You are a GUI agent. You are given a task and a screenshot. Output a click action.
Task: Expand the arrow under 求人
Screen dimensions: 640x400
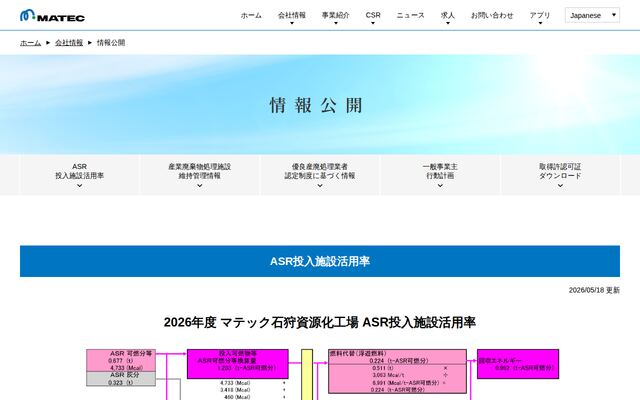pyautogui.click(x=448, y=23)
